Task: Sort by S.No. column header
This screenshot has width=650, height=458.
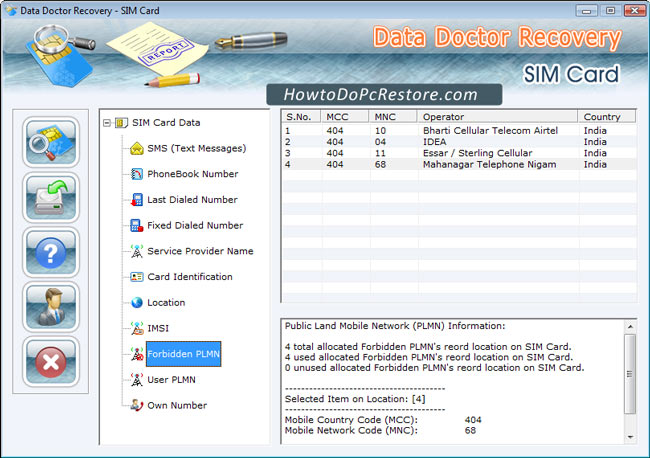Action: click(301, 116)
